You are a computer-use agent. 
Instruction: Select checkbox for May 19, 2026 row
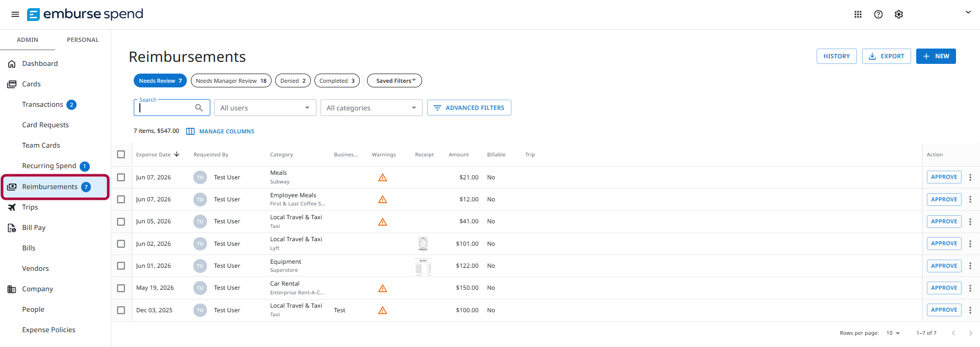click(x=121, y=288)
